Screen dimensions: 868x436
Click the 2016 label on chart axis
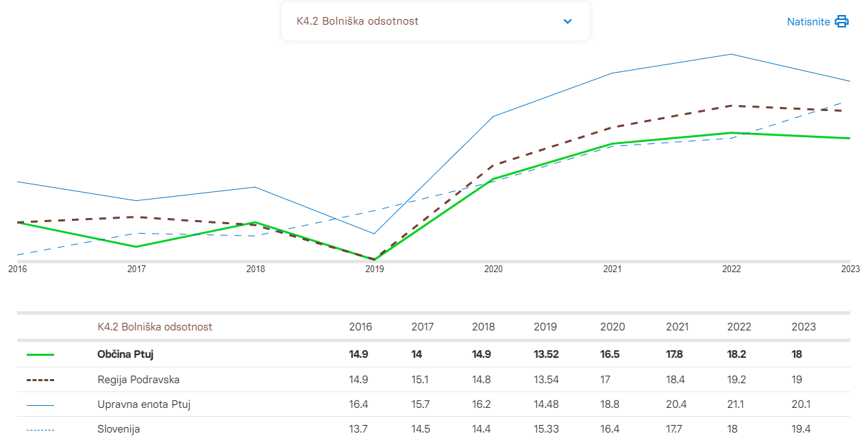coord(18,269)
